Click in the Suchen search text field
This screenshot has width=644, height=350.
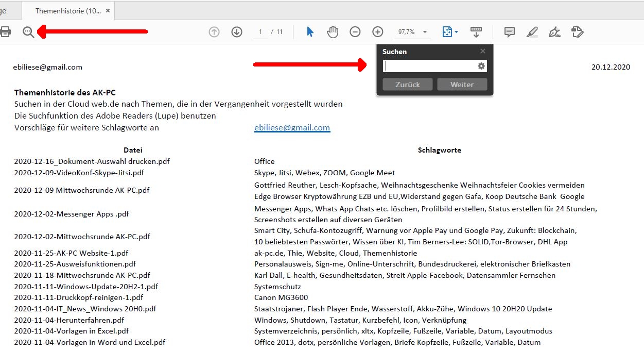point(430,66)
